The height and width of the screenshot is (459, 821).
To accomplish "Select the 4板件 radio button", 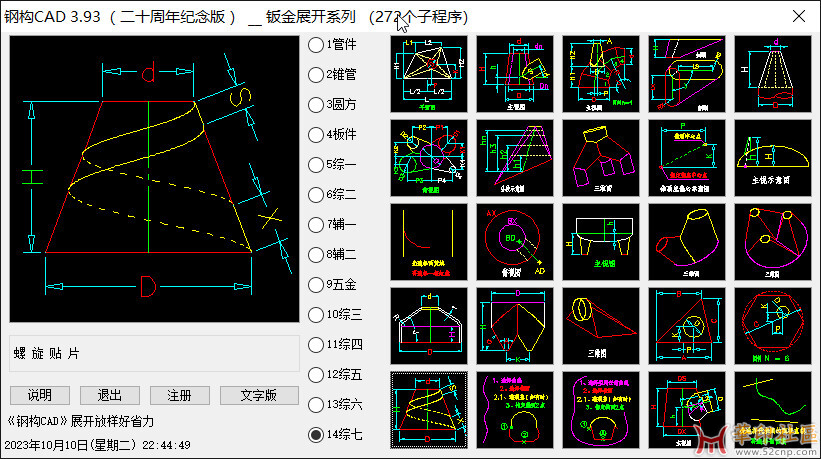I will pos(316,135).
